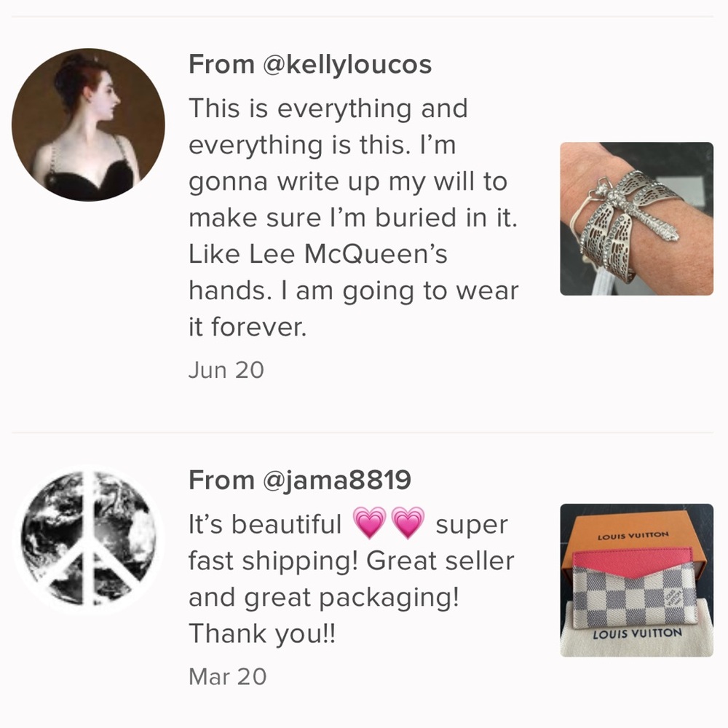Click "From" label before @jama8819
728x728 pixels.
pyautogui.click(x=221, y=480)
